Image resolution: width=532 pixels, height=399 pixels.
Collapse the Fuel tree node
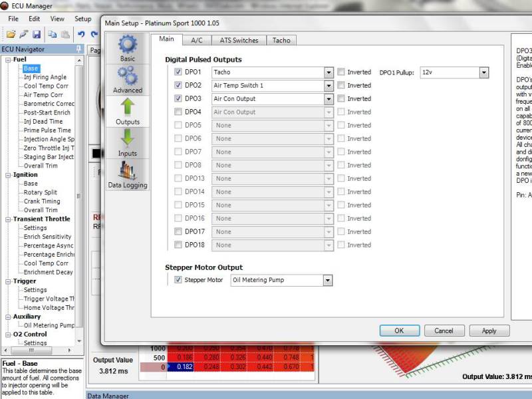click(8, 60)
